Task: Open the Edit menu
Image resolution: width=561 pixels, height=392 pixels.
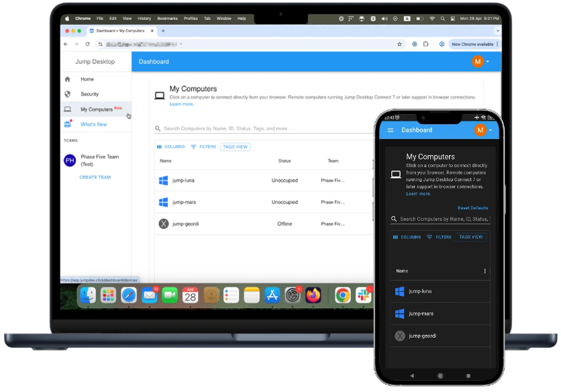Action: [x=113, y=19]
